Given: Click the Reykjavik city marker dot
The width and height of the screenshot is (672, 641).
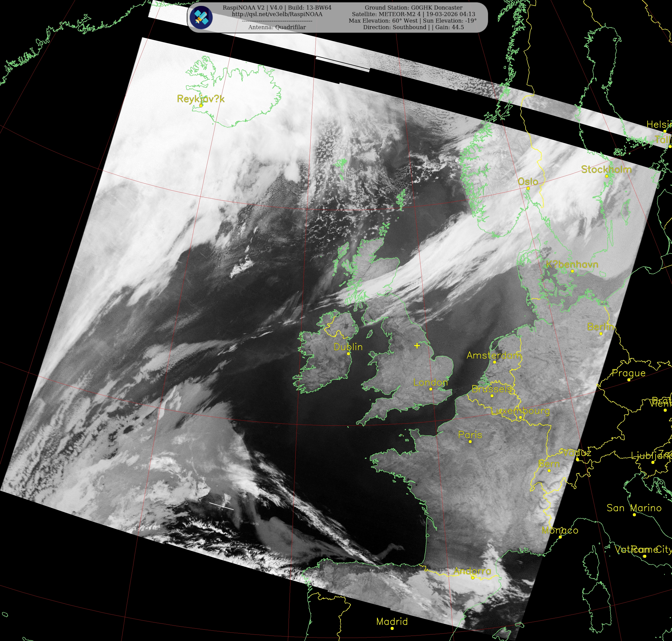Looking at the screenshot, I should 201,106.
